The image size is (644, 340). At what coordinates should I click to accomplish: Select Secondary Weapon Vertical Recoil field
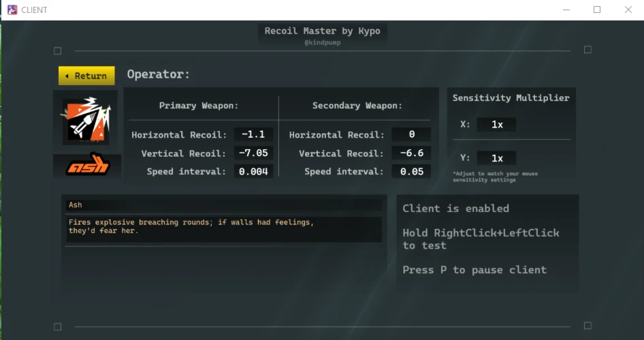click(411, 153)
